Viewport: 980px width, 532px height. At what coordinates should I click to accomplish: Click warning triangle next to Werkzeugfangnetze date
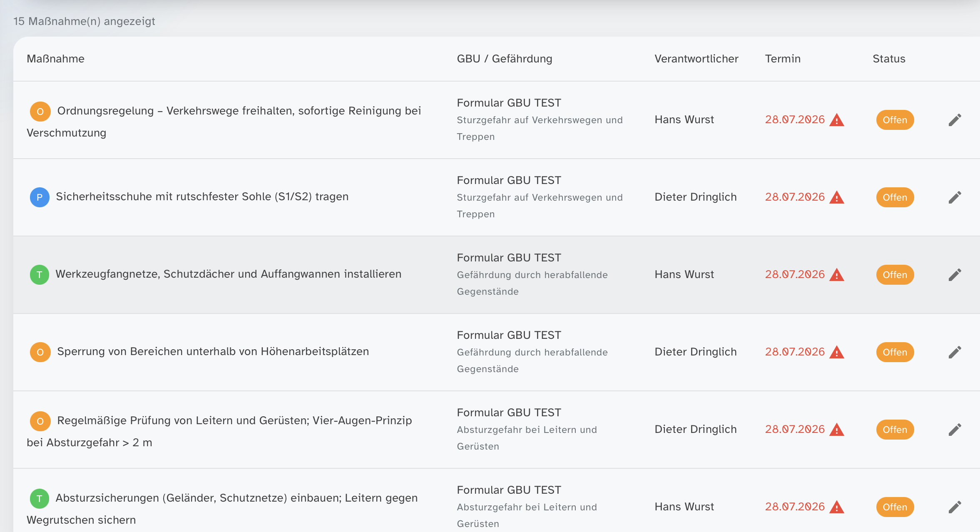tap(836, 275)
